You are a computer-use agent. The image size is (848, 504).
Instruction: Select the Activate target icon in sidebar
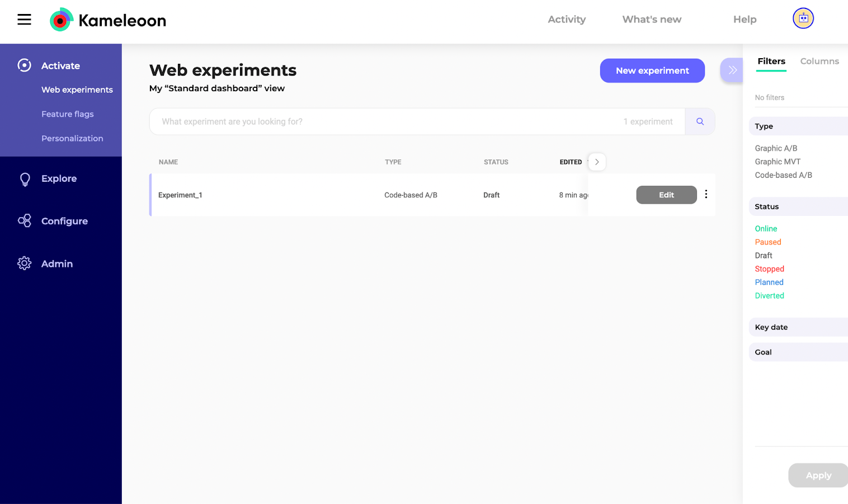[x=24, y=65]
